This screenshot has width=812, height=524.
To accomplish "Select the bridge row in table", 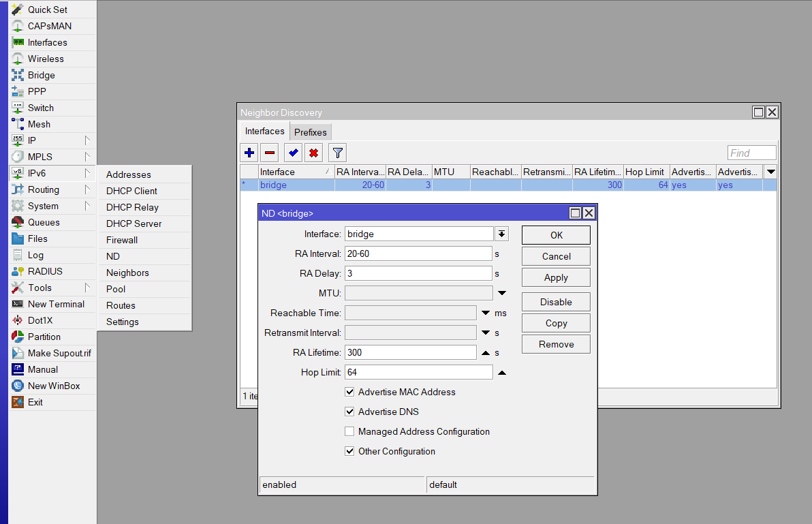I will pos(508,185).
